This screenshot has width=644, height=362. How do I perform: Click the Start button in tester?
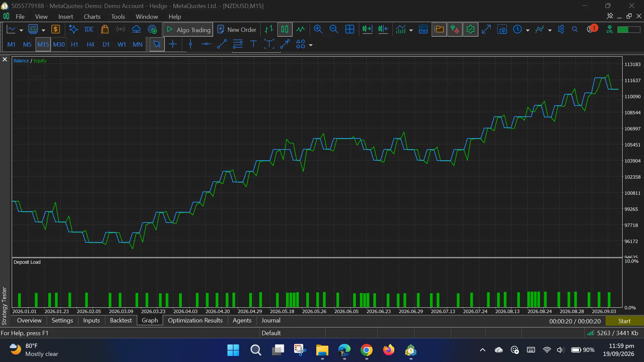point(625,321)
